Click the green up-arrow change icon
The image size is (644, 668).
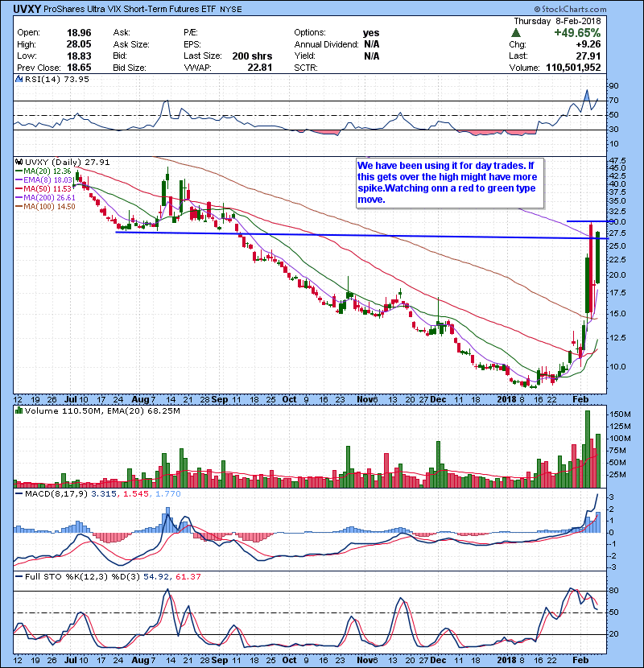coord(516,33)
